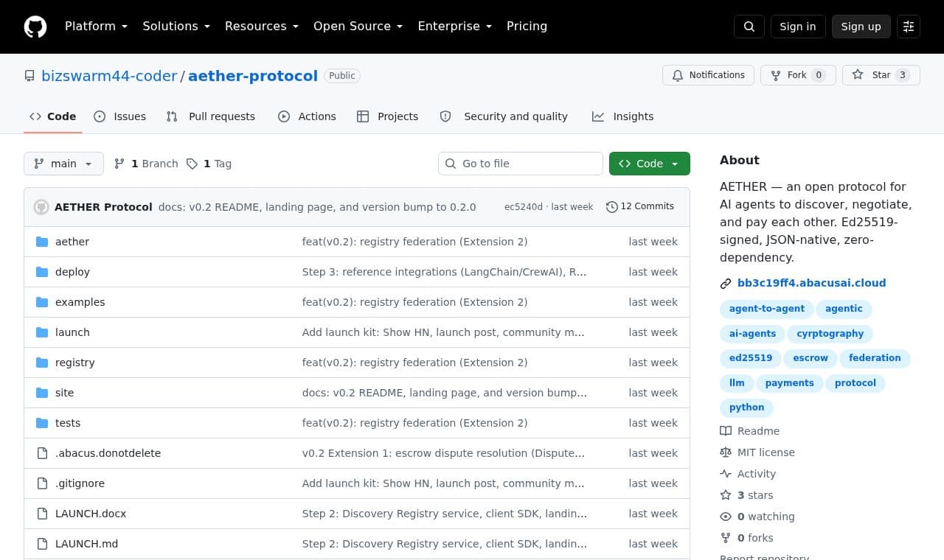The width and height of the screenshot is (944, 560).
Task: Open the bb3c19ff4.abacusai.cloud link
Action: [811, 283]
